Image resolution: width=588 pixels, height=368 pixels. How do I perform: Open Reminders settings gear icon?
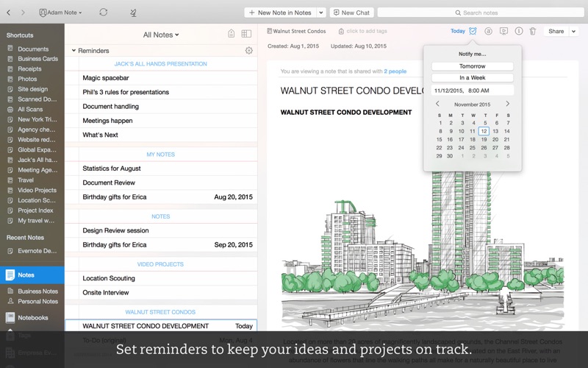249,51
